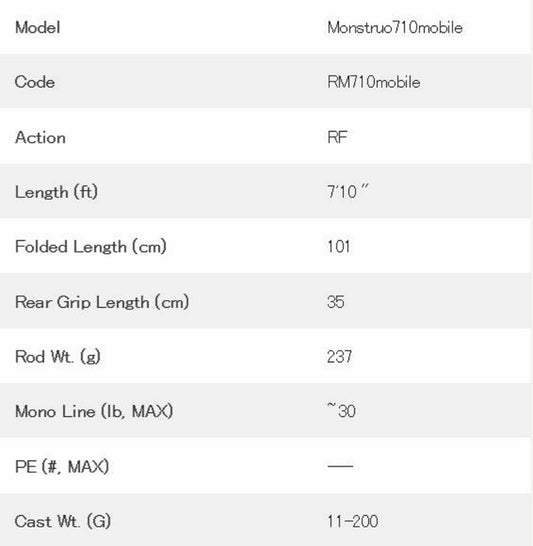
Task: Click the Action row label
Action: 40,137
